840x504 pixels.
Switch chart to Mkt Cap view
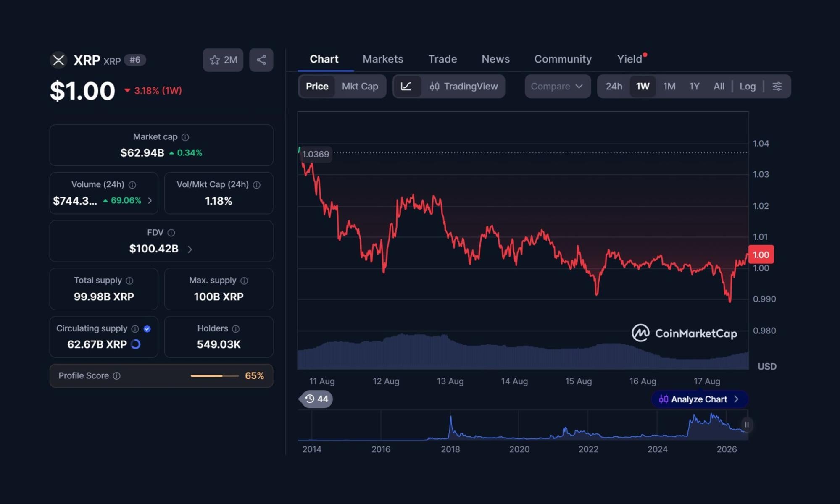tap(360, 87)
